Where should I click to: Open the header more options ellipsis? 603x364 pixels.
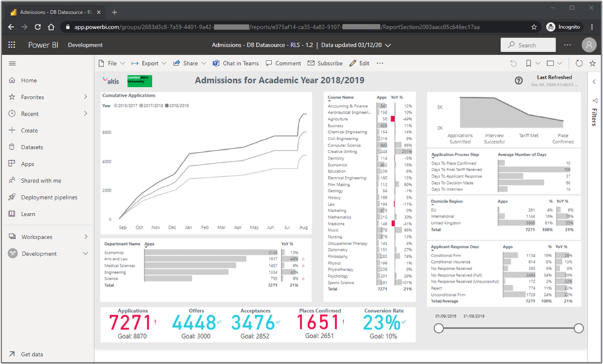click(x=568, y=45)
